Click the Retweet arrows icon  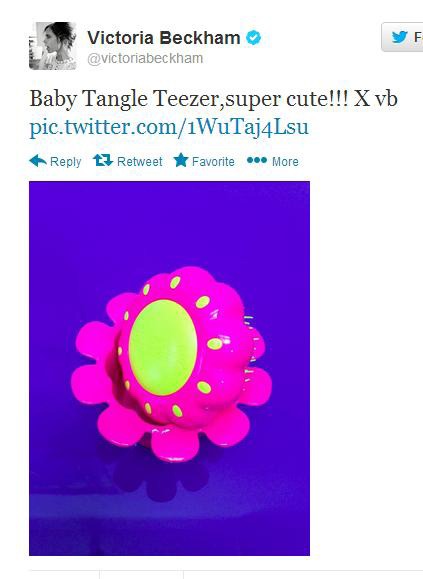click(x=103, y=160)
